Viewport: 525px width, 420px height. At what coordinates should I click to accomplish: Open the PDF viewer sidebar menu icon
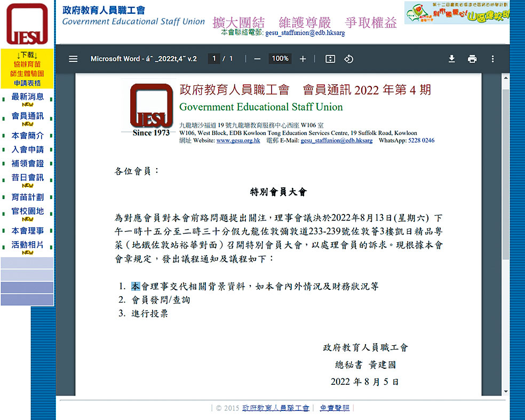pos(73,59)
